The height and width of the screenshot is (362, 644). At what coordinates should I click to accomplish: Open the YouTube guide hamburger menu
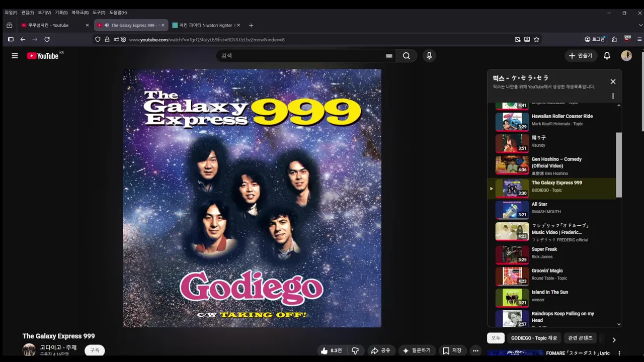(x=15, y=56)
